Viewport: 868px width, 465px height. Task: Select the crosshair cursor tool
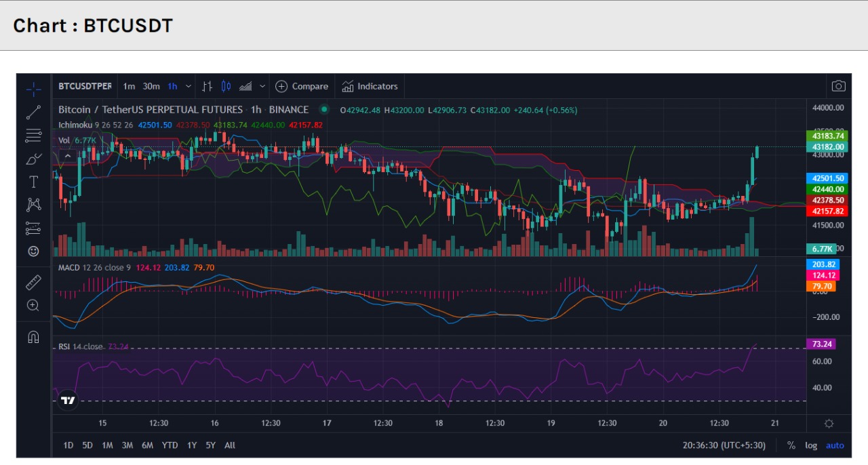pyautogui.click(x=33, y=89)
